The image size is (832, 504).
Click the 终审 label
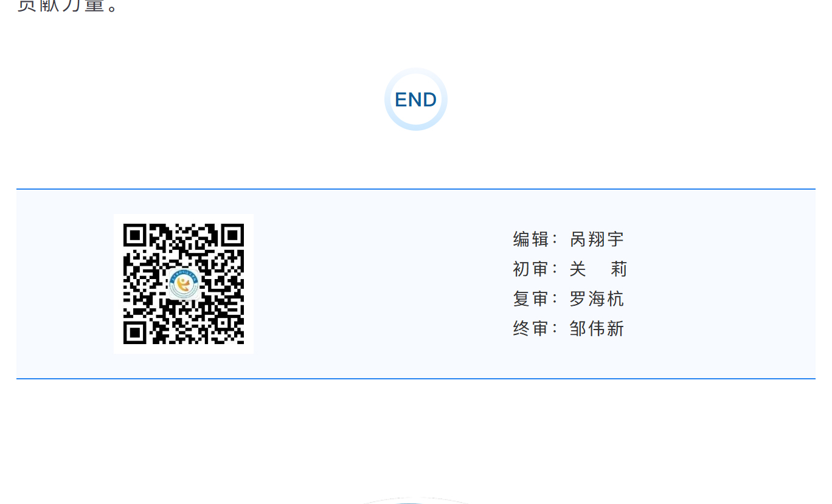[531, 328]
